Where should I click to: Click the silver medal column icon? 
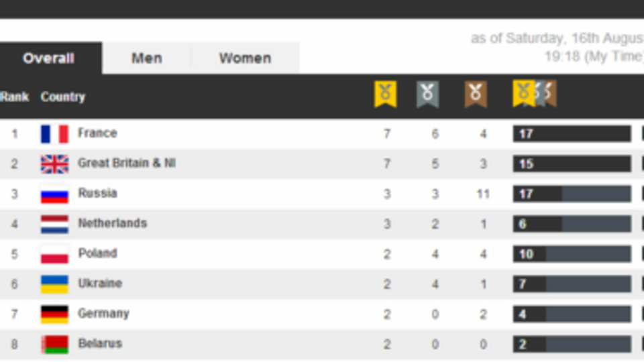(x=427, y=95)
